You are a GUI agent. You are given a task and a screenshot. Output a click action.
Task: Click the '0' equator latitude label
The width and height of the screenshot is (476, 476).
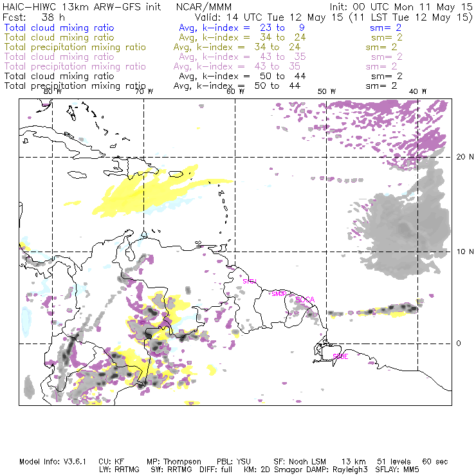click(x=459, y=343)
